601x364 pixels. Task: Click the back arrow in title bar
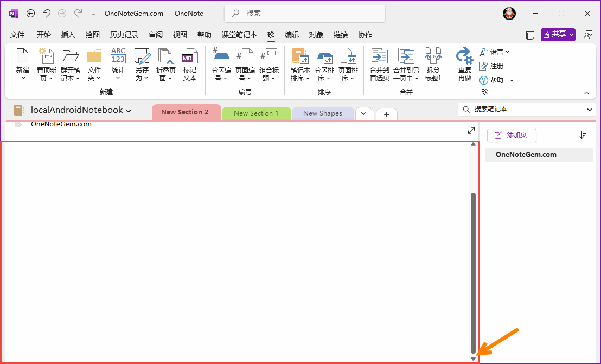(30, 14)
